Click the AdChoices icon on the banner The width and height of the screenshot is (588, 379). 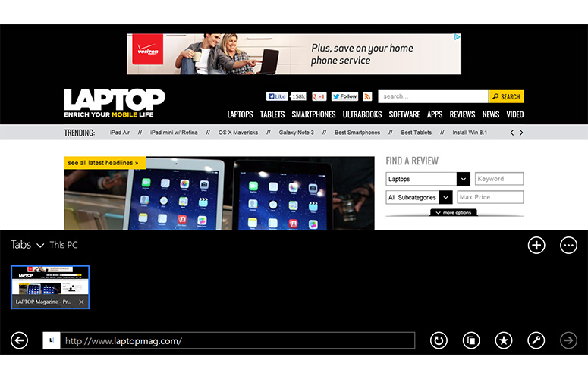click(x=458, y=37)
